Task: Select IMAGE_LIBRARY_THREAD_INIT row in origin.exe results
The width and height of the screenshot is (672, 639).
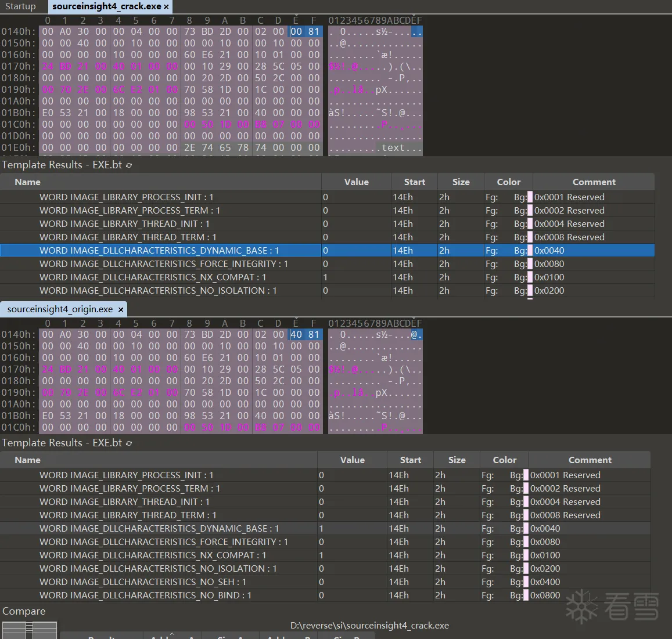Action: 325,501
